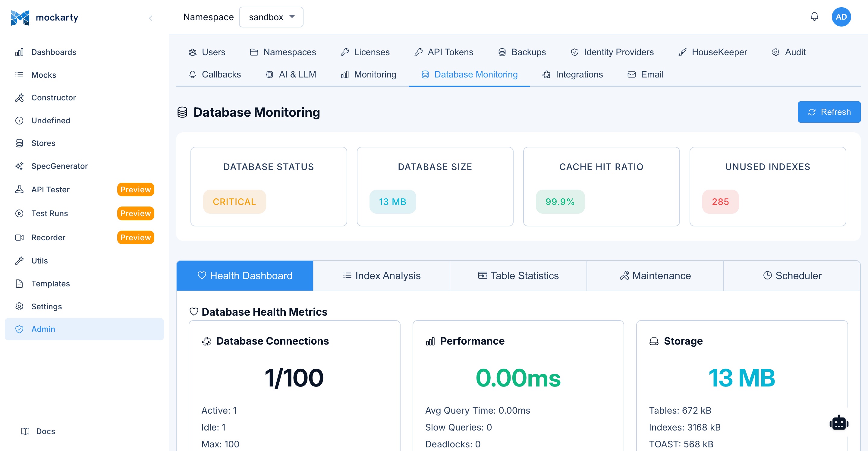Viewport: 868px width, 451px height.
Task: Collapse the sidebar with the chevron
Action: [151, 18]
